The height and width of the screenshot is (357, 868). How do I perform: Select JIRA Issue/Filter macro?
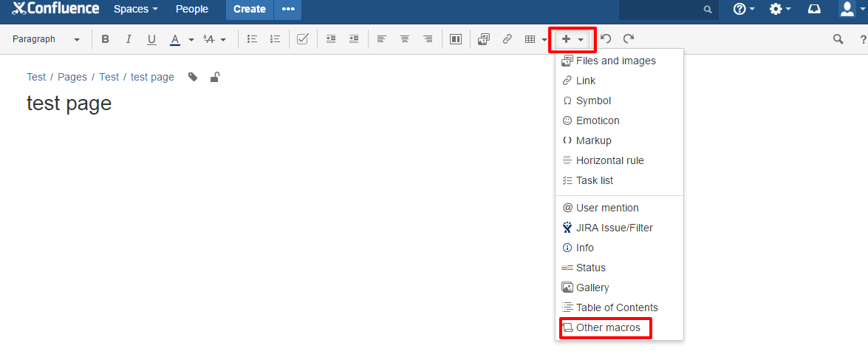pos(620,228)
